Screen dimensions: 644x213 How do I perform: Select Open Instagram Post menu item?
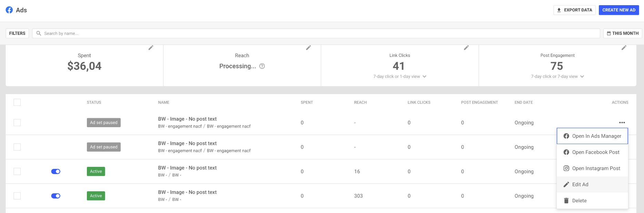point(592,168)
